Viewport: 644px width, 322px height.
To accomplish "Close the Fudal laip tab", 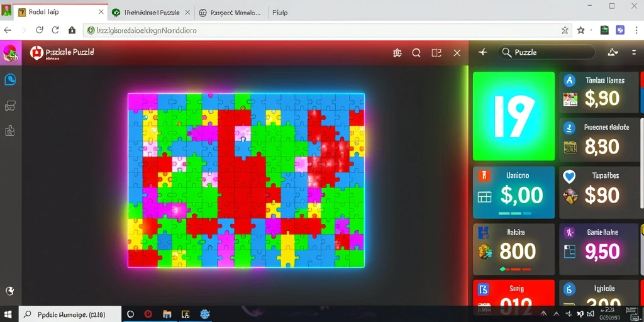I will coord(101,13).
